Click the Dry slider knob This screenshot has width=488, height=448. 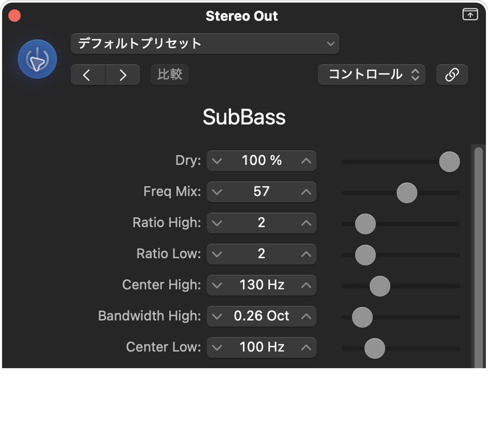449,162
